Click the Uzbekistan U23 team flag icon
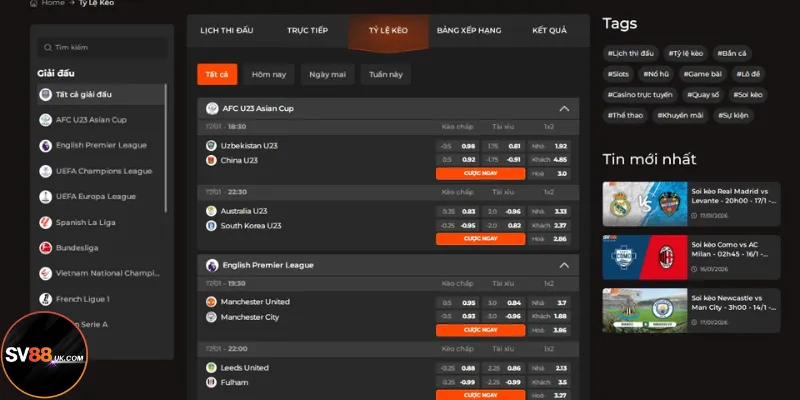Viewport: 800px width, 400px height. (211, 146)
